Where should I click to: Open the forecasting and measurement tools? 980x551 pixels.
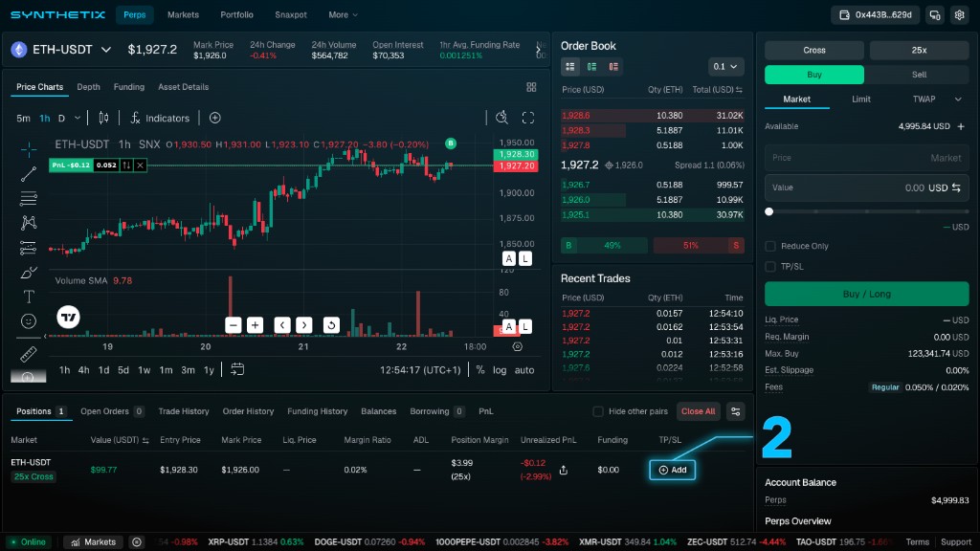coord(28,248)
